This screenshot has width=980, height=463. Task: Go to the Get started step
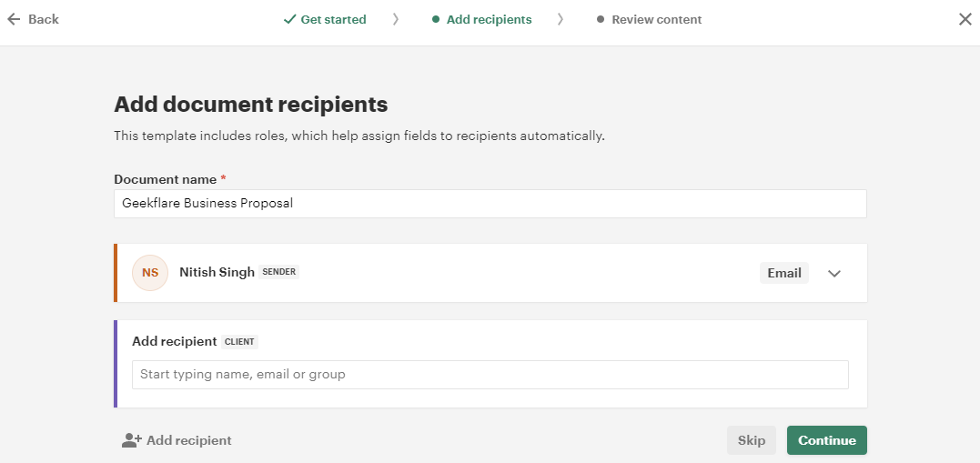pos(333,19)
